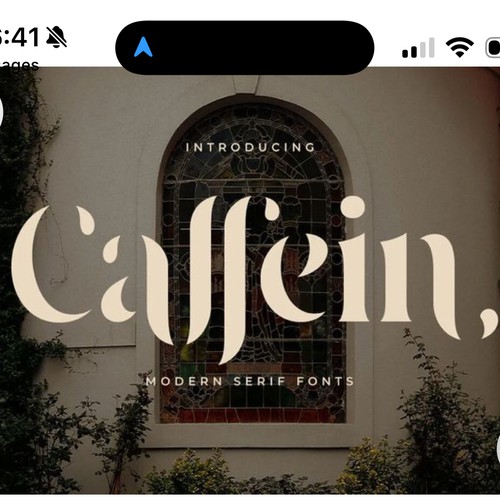Click the INTRODUCING heading text
Image resolution: width=500 pixels, height=500 pixels.
coord(250,147)
